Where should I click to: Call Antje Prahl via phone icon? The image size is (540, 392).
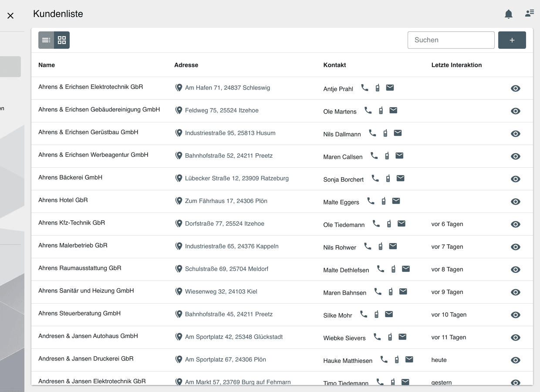[x=365, y=88]
